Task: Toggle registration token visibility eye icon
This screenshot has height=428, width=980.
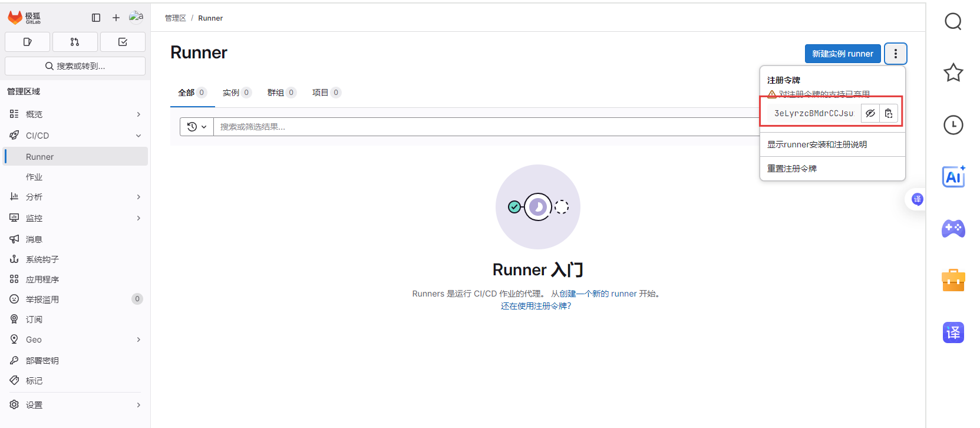Action: 870,113
